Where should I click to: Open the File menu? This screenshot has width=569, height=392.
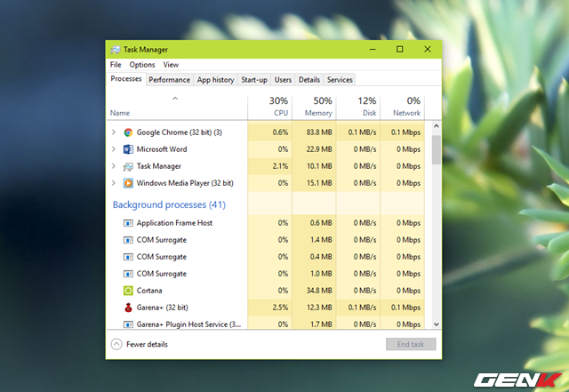coord(116,65)
